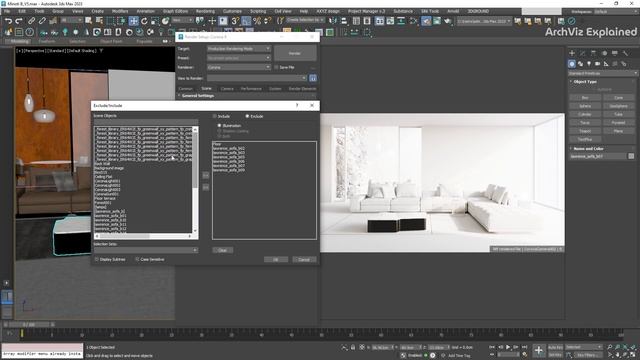This screenshot has width=640, height=360.
Task: Create a Box primitive button
Action: 585,98
